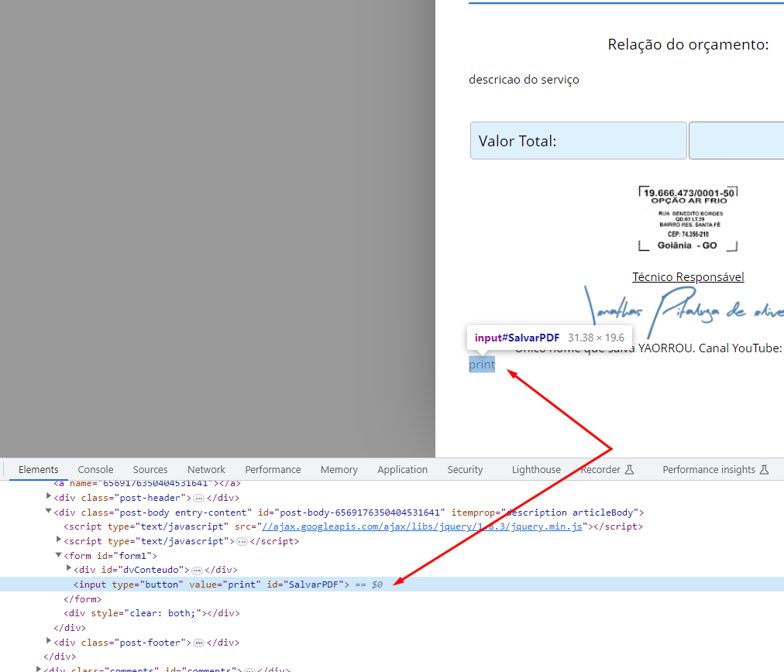Image resolution: width=784 pixels, height=672 pixels.
Task: Click the Opção Ar Frio company stamp image
Action: [688, 218]
